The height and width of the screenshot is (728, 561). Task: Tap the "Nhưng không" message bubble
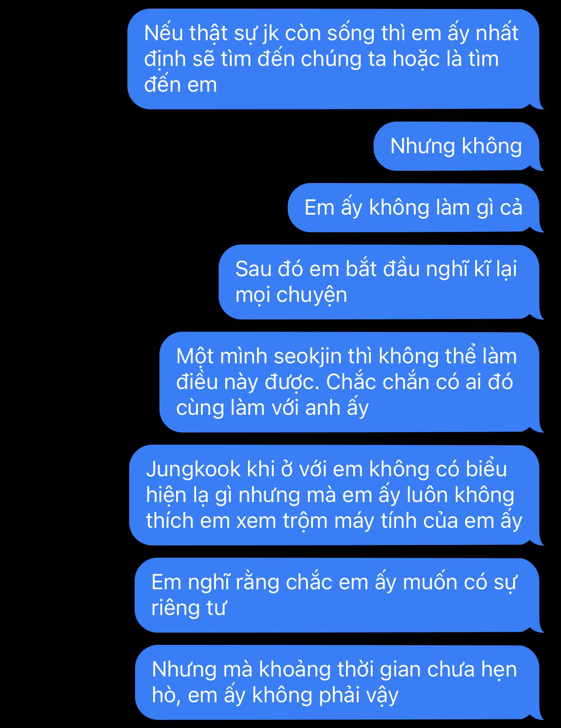458,146
